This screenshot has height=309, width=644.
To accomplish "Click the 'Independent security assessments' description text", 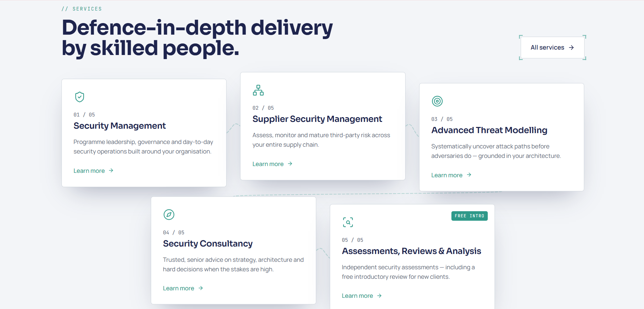I will 408,272.
